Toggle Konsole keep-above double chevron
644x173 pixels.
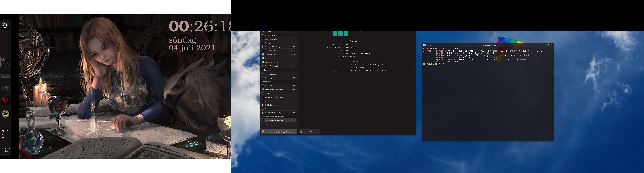(548, 45)
